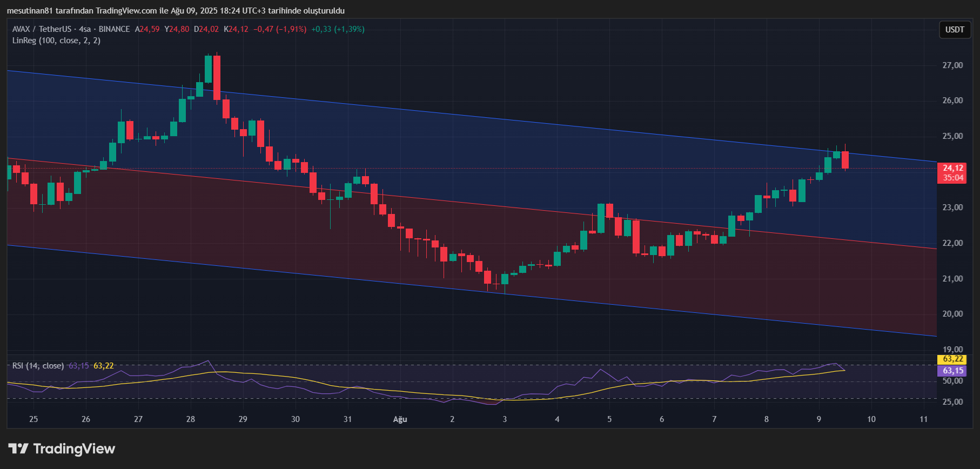Click the 27,00 price axis label
The height and width of the screenshot is (469, 980).
[952, 65]
